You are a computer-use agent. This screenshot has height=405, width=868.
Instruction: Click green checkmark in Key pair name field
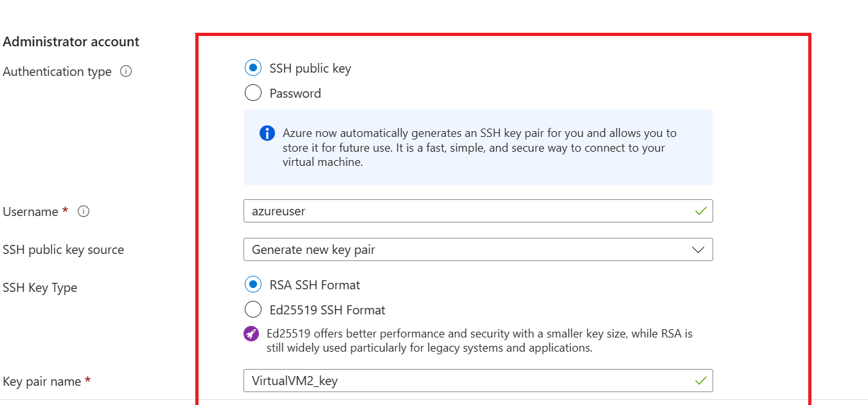(700, 381)
